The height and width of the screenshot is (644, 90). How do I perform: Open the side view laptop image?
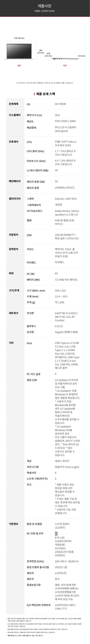click(65, 59)
